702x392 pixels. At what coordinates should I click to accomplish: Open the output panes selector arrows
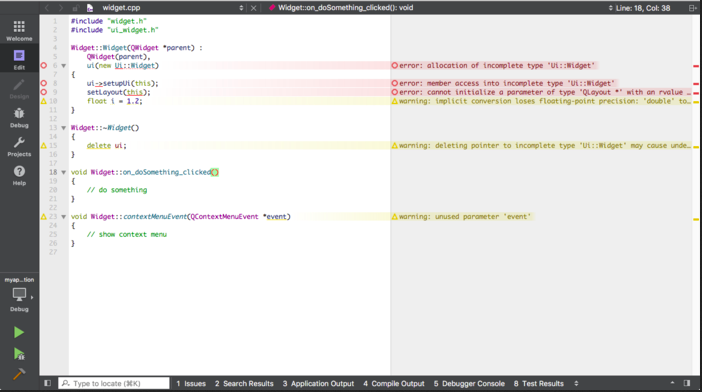pos(576,383)
